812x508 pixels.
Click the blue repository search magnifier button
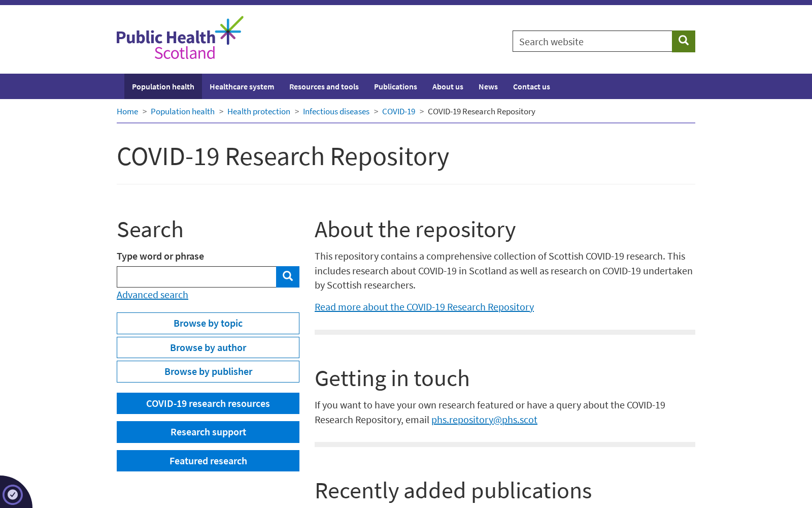point(288,277)
